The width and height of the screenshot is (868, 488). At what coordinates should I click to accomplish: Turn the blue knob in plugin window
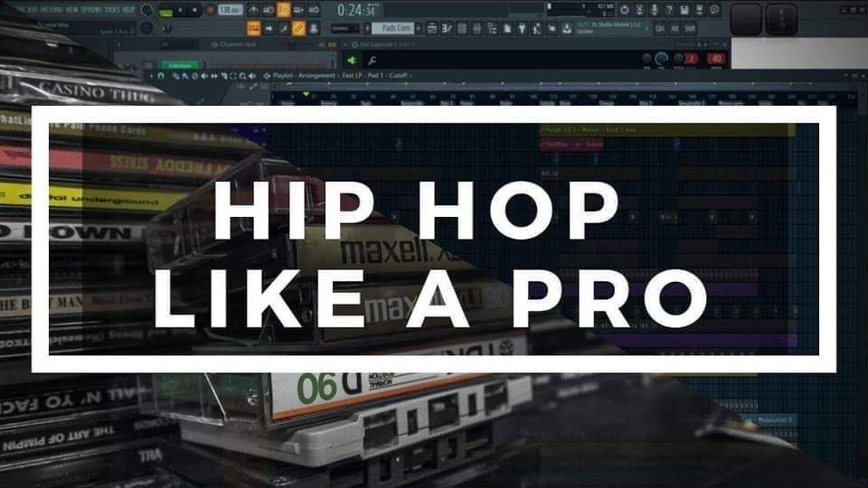coord(662,59)
